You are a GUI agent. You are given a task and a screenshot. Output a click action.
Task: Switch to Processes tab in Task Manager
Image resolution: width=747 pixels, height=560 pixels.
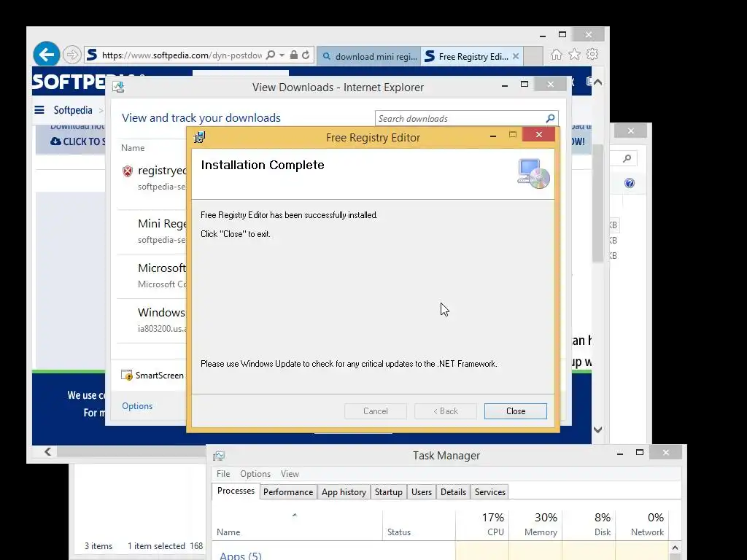pos(236,491)
